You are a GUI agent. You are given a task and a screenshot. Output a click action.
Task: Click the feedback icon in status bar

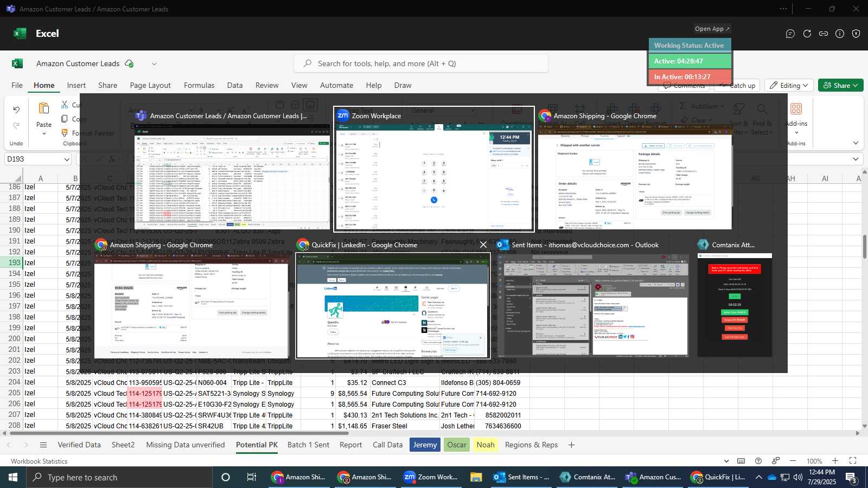776,461
